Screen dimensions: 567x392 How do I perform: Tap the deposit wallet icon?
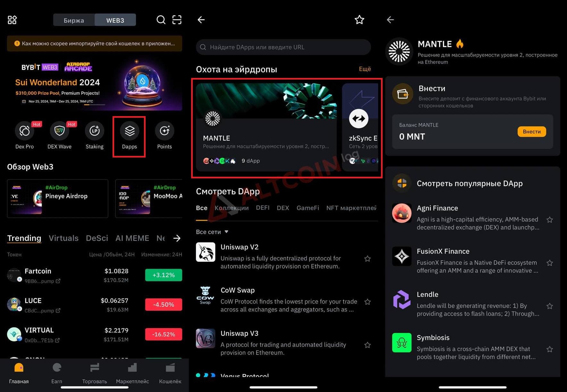(402, 94)
